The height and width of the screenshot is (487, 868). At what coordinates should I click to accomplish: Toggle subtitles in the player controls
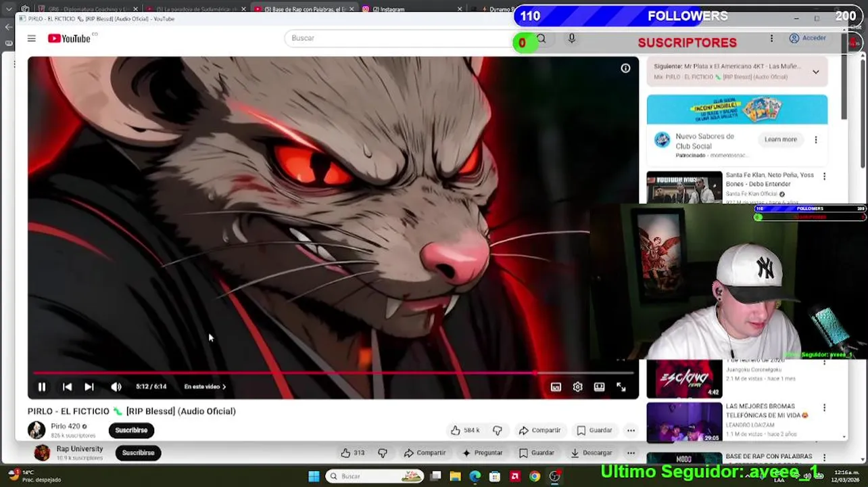[556, 387]
